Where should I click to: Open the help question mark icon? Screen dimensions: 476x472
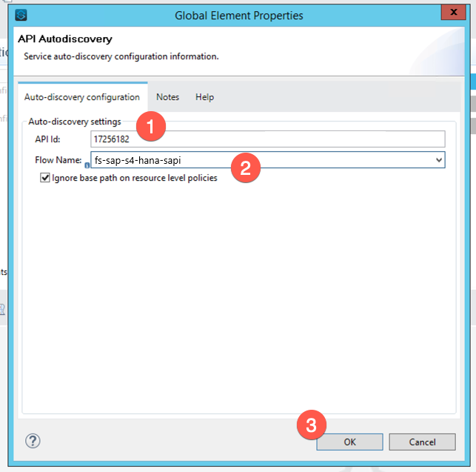click(33, 441)
